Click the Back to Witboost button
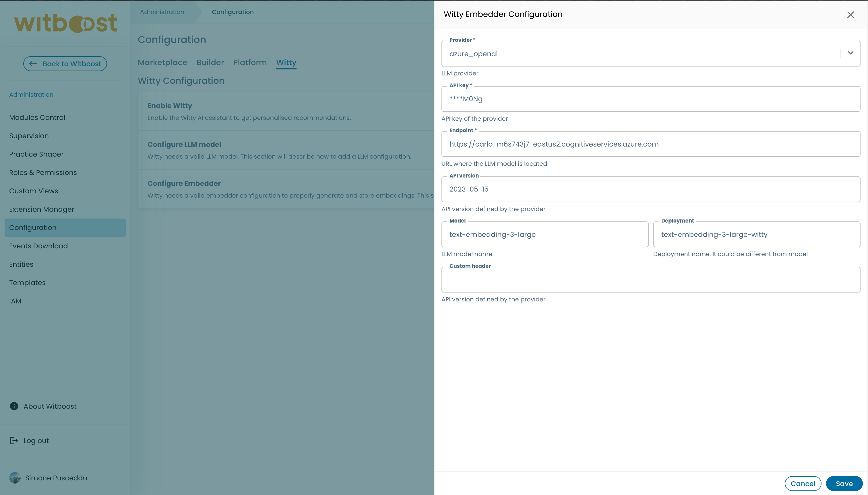The height and width of the screenshot is (495, 868). [65, 64]
